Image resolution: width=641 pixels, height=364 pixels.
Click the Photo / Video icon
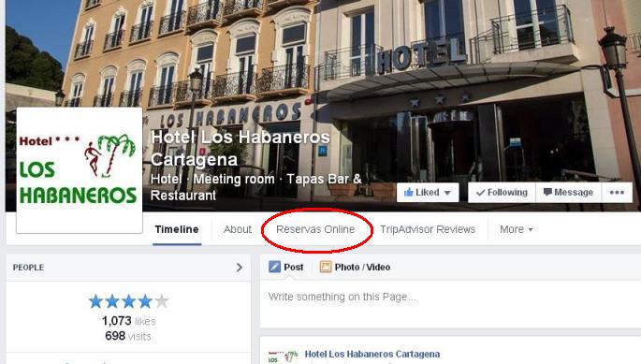pyautogui.click(x=326, y=267)
